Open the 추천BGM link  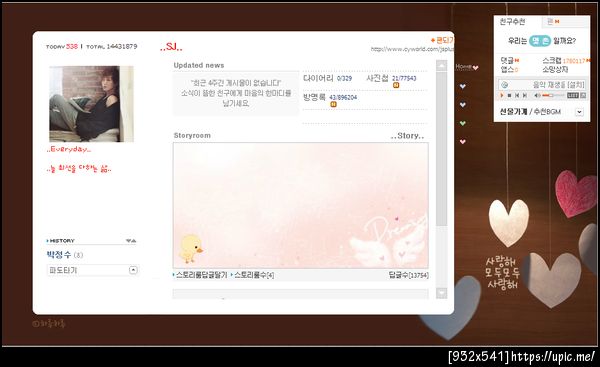point(547,112)
